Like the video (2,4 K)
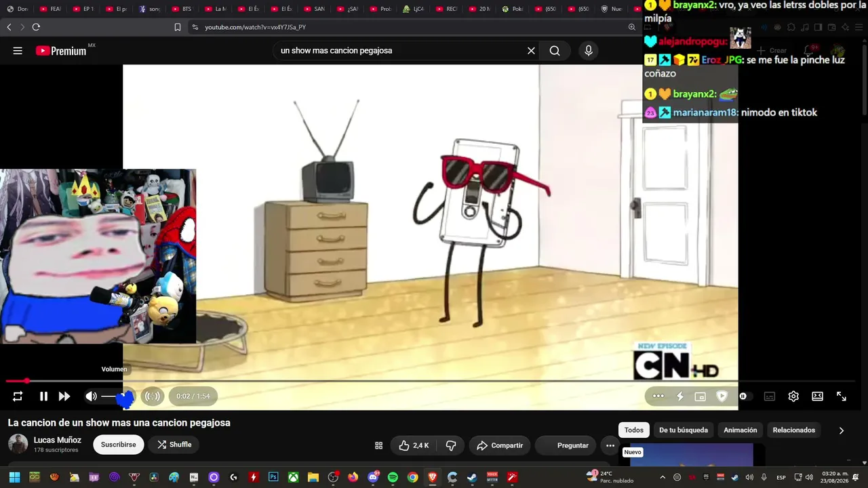This screenshot has height=488, width=868. tap(414, 445)
